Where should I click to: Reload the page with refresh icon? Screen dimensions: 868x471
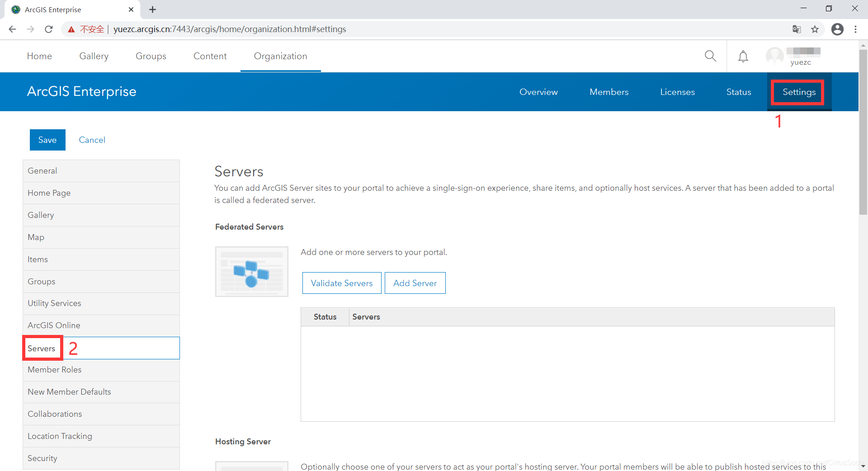click(x=49, y=29)
